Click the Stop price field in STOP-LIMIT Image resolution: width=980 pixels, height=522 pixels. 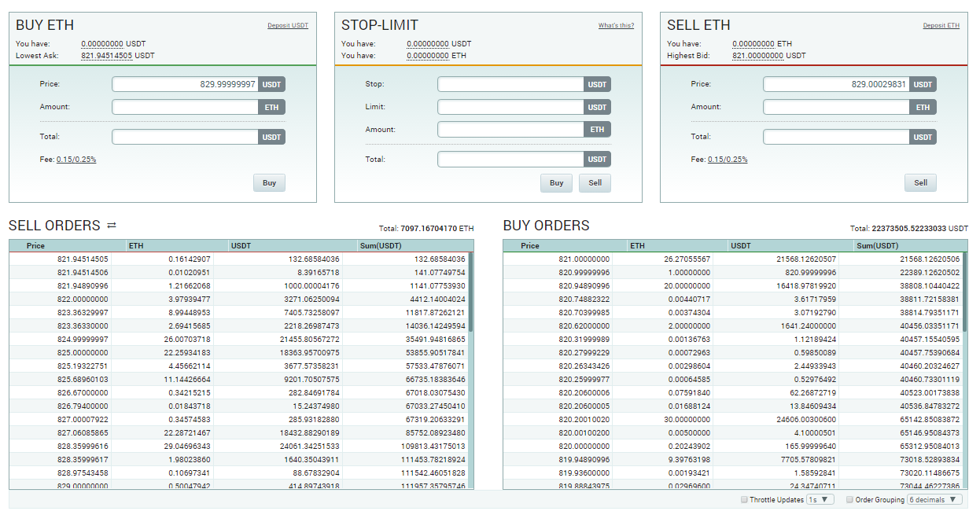pyautogui.click(x=510, y=84)
